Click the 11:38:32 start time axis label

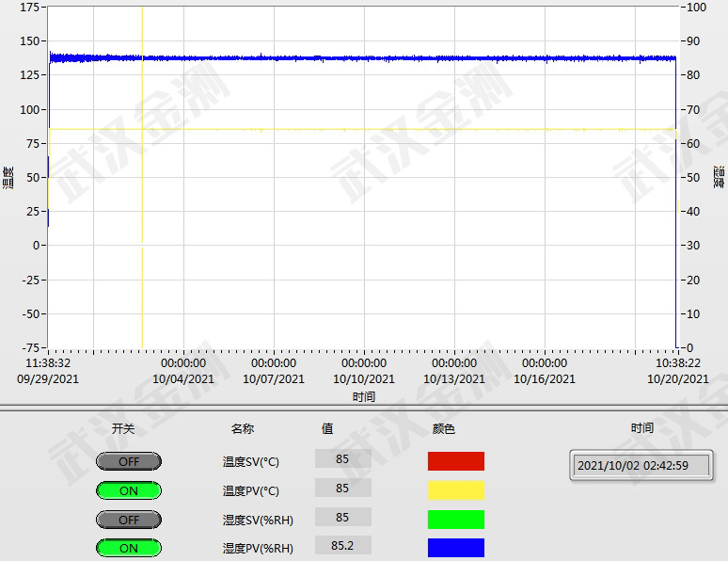(48, 362)
